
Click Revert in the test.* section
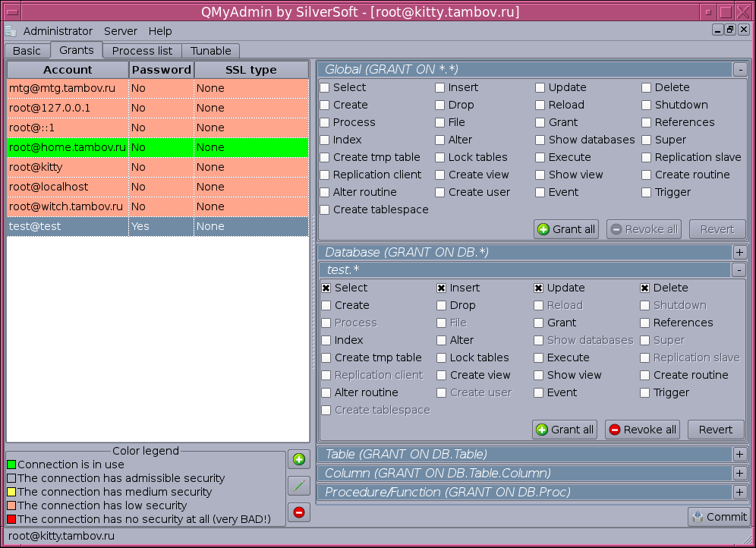click(x=716, y=430)
